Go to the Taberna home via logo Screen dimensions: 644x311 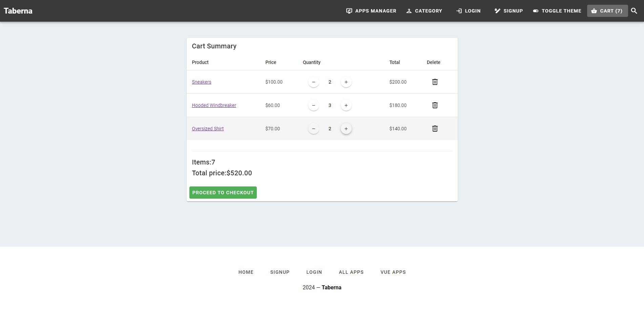[18, 10]
